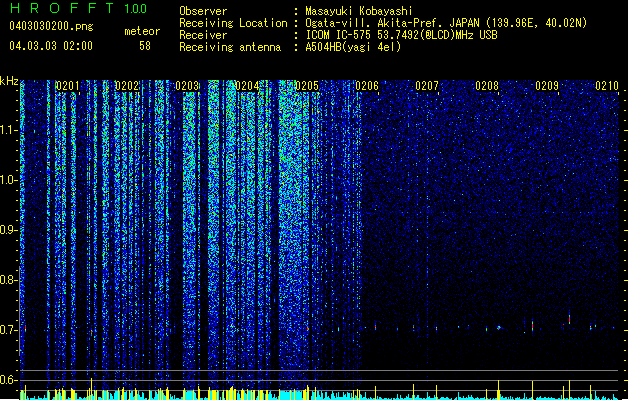Click the 0204 time marker
629x400 pixels.
tap(247, 86)
